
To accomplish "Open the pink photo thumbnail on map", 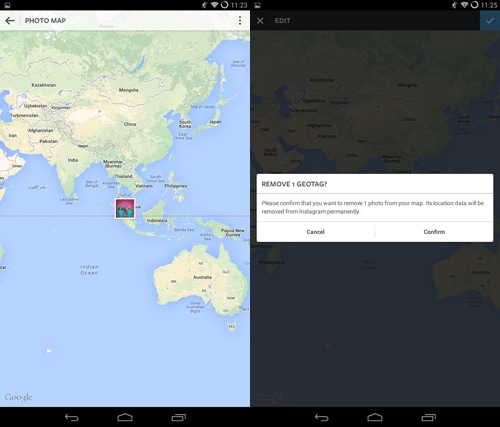I will (x=125, y=208).
